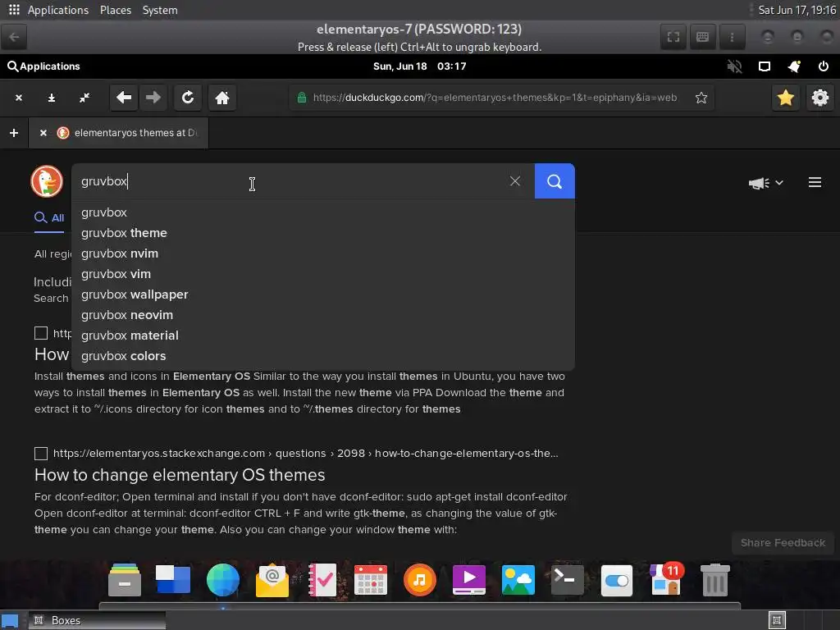840x630 pixels.
Task: Open the display indicator in panel
Action: (765, 66)
